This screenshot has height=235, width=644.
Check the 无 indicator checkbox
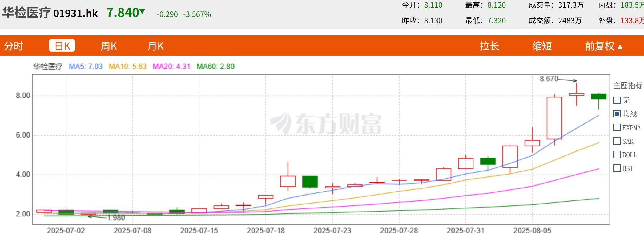tap(617, 100)
